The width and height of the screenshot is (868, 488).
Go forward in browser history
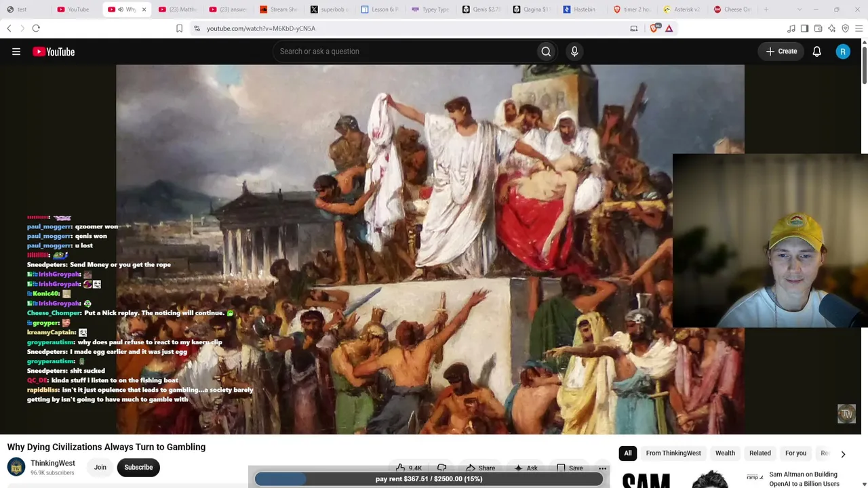[22, 28]
